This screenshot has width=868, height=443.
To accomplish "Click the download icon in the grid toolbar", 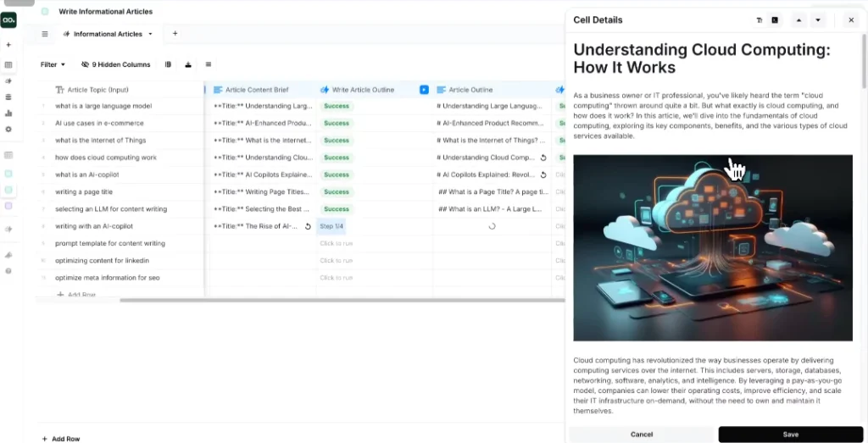I will (188, 64).
